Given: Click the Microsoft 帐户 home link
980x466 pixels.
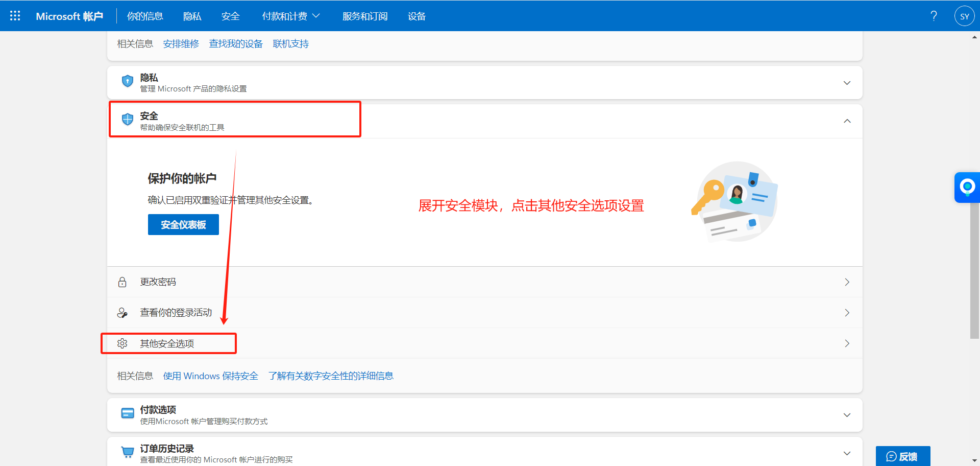Looking at the screenshot, I should pos(69,16).
